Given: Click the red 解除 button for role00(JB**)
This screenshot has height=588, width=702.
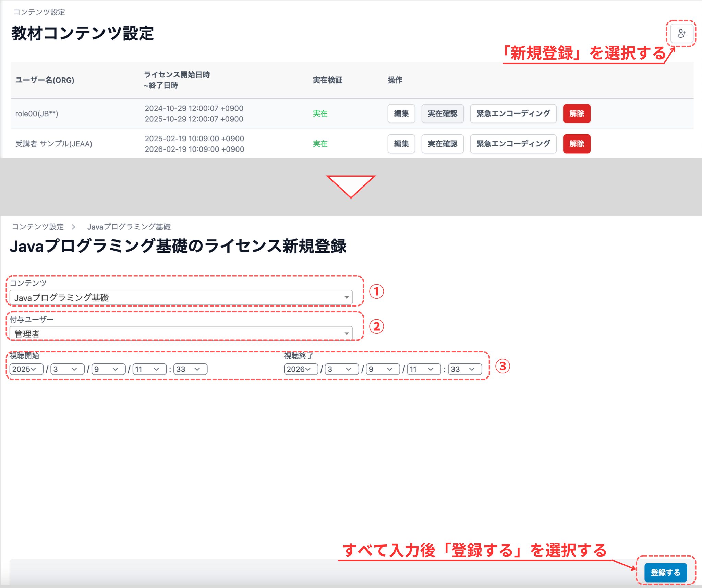Looking at the screenshot, I should pyautogui.click(x=577, y=113).
